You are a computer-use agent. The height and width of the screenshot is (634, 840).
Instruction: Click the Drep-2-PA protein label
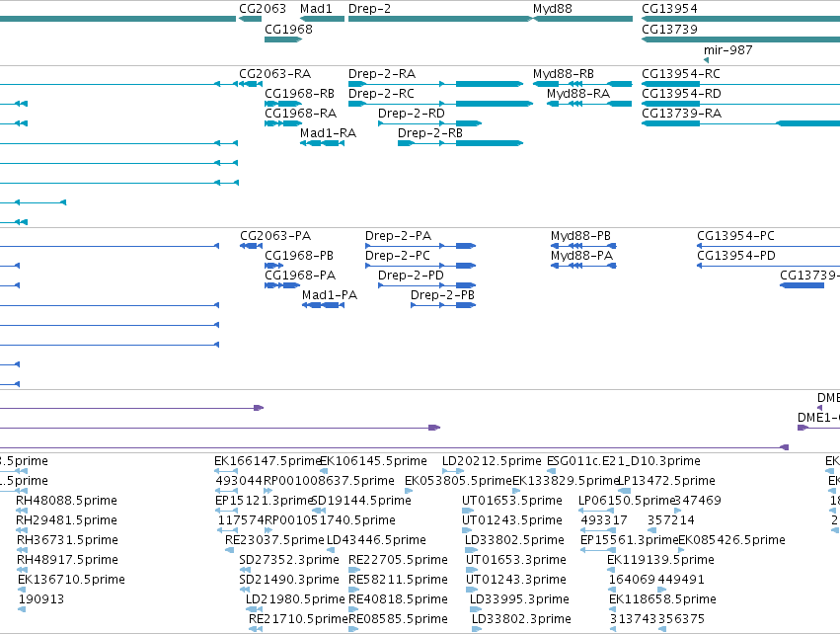click(398, 236)
